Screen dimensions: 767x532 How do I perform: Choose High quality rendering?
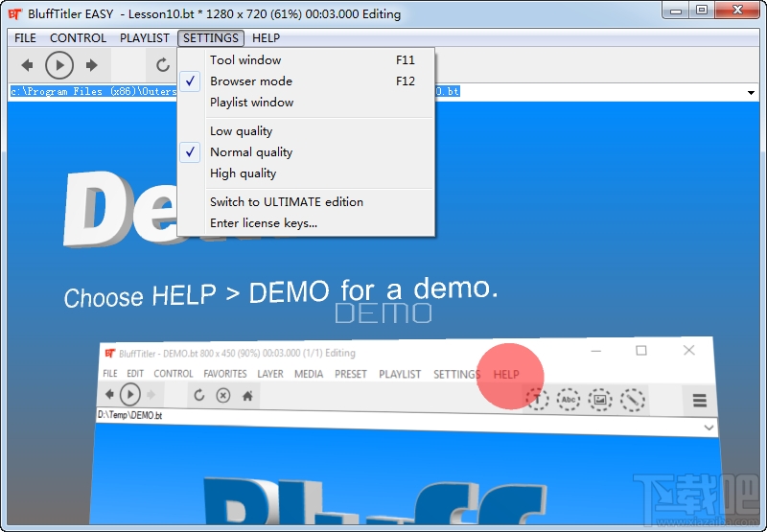(x=306, y=173)
